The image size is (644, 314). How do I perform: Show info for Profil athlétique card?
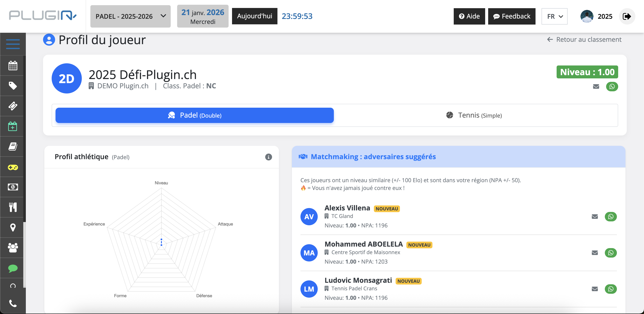pyautogui.click(x=268, y=157)
